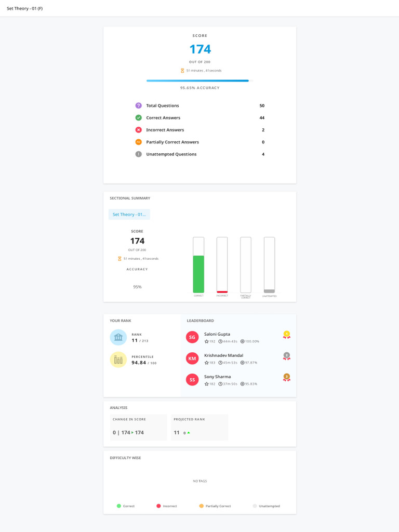
Task: Click the yellow Percentile chart icon
Action: pos(118,360)
